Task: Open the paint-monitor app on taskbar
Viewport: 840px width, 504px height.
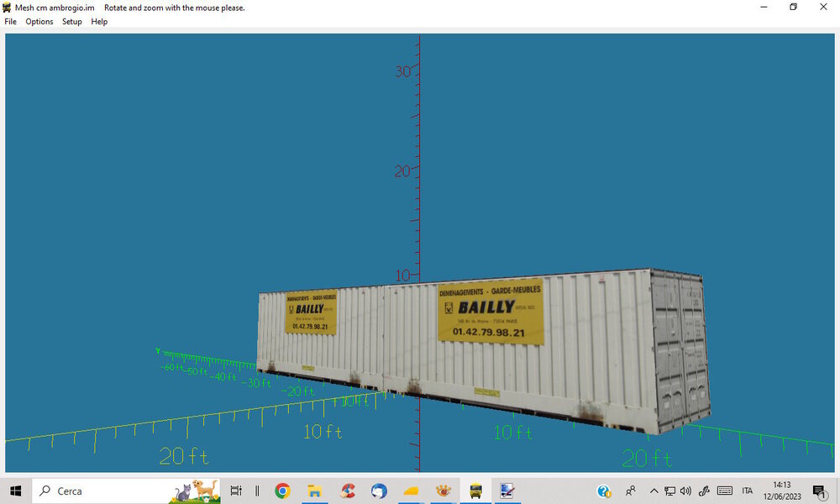Action: [x=507, y=491]
